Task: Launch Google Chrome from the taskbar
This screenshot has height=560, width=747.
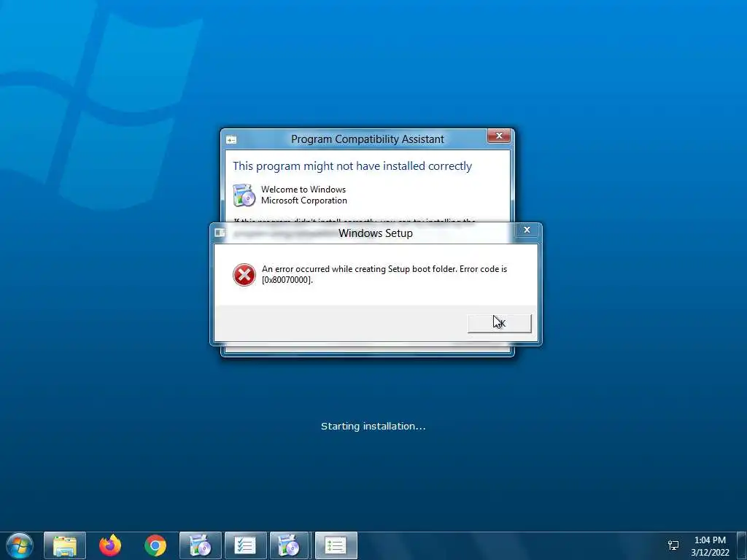Action: (x=155, y=545)
